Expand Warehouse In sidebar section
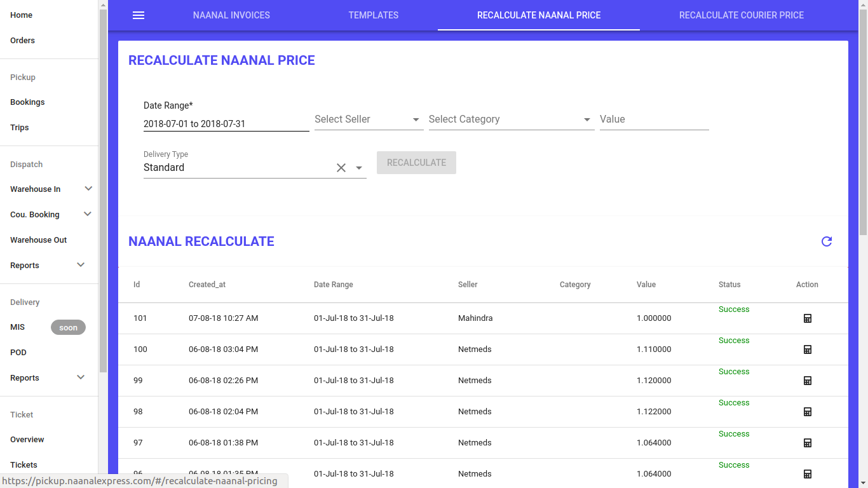 point(88,189)
